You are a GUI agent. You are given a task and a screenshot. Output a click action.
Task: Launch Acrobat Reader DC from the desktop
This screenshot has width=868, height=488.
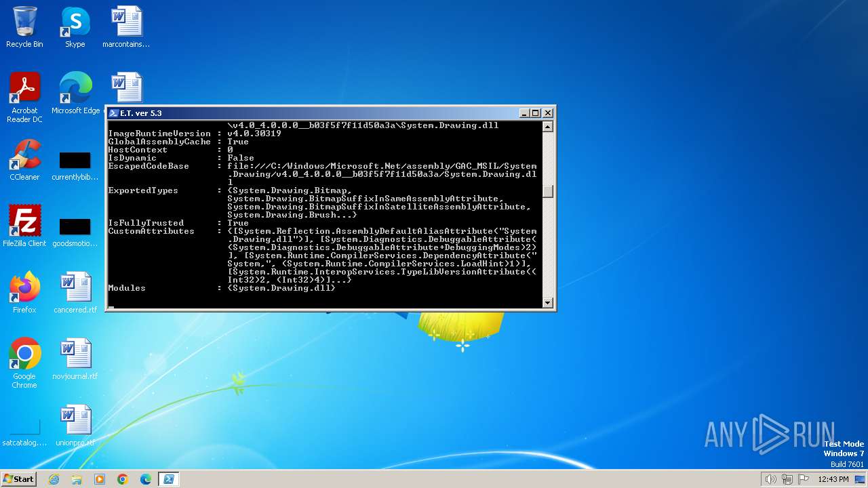tap(24, 98)
